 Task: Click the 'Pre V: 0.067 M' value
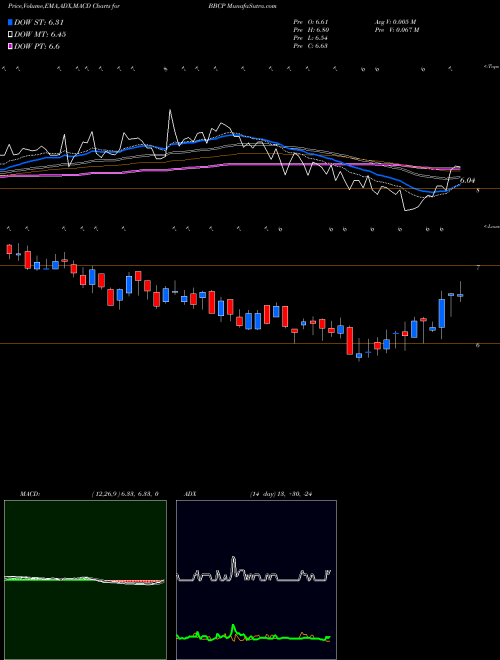[396, 30]
